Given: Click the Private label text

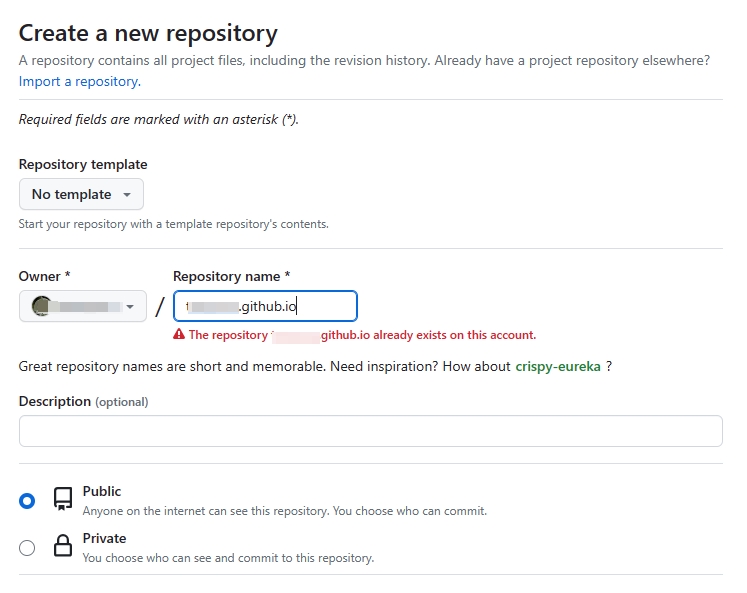Looking at the screenshot, I should tap(104, 538).
